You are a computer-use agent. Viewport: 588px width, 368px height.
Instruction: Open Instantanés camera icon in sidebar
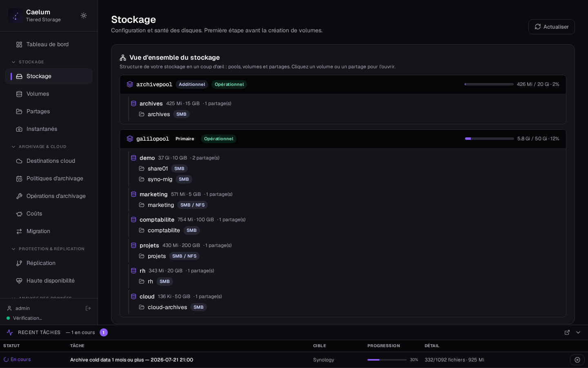click(19, 129)
